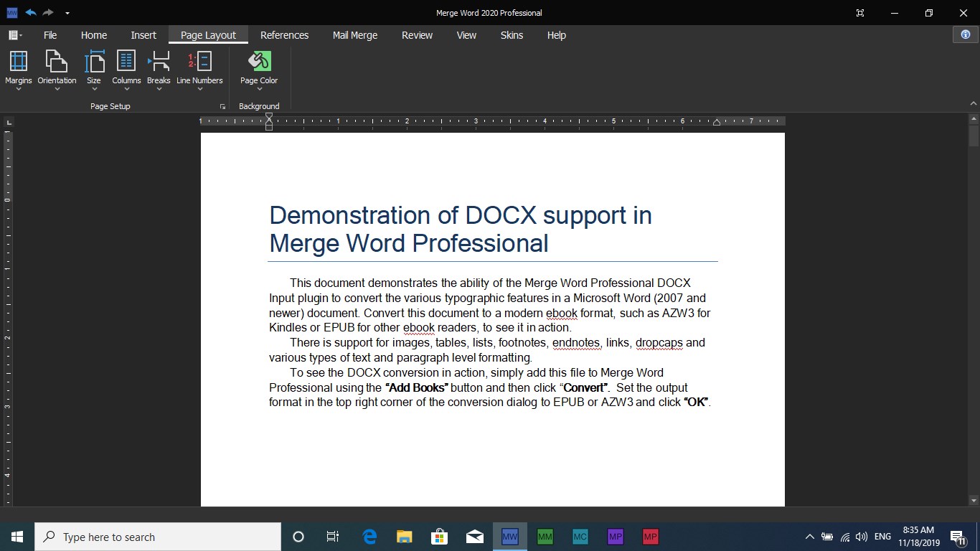Click the bold text "Add Books"

click(x=417, y=387)
